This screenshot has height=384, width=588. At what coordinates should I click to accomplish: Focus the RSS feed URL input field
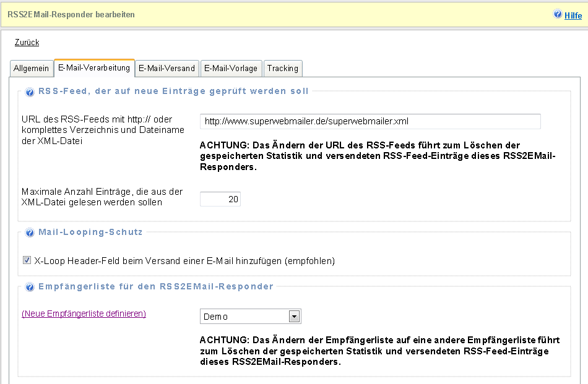(370, 121)
